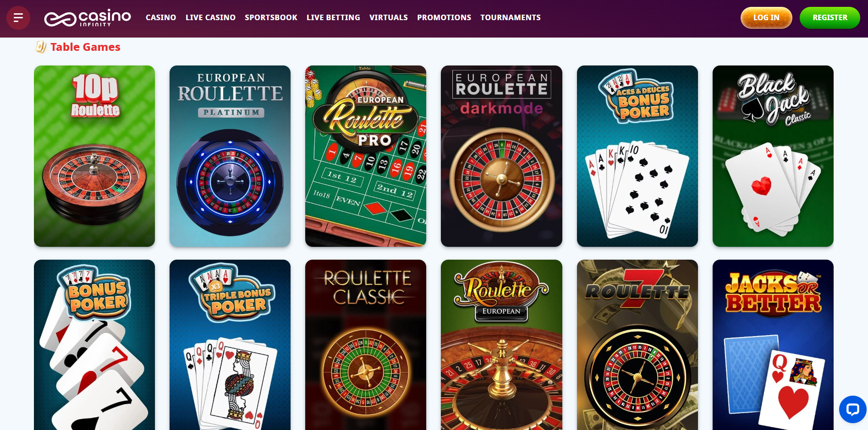Click the LOG IN button
868x430 pixels.
[x=766, y=18]
